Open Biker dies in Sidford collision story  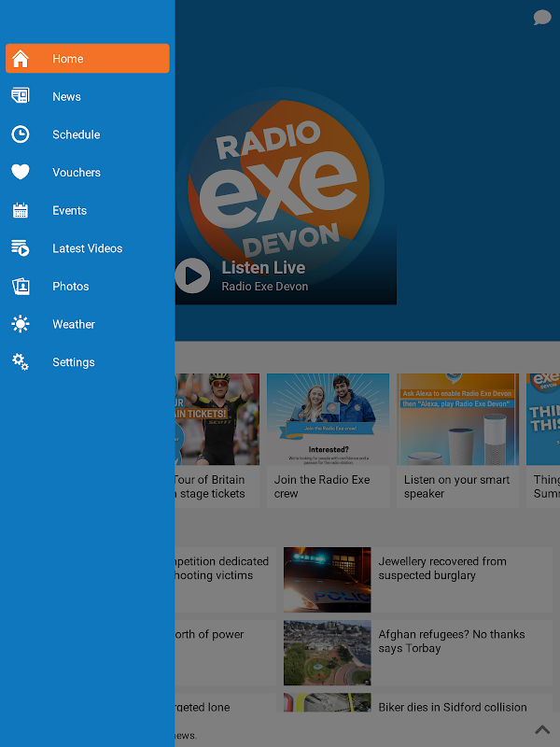[x=453, y=707]
